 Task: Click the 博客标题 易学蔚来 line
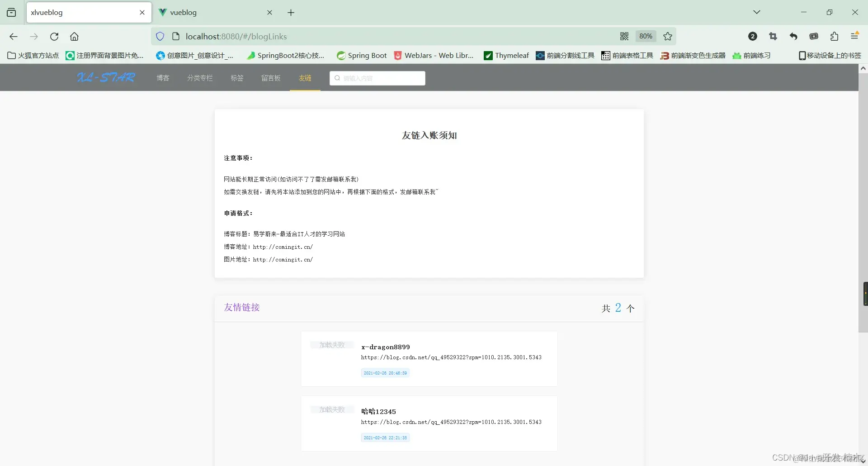[284, 234]
